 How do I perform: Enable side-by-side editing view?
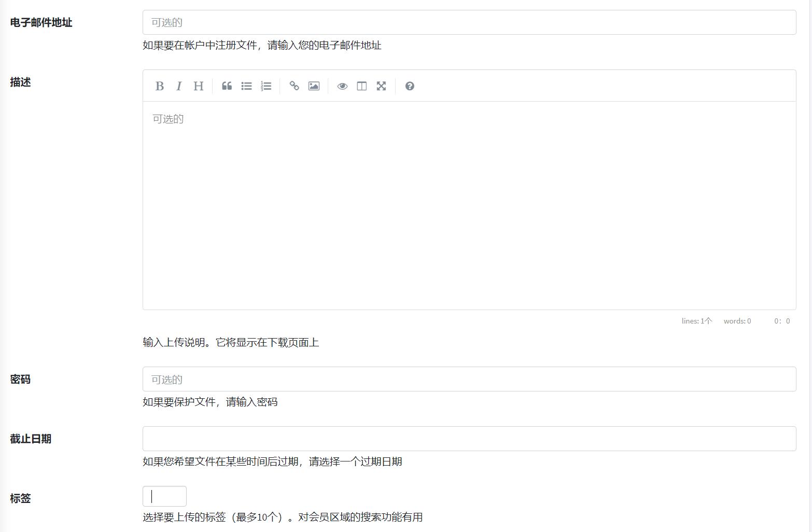[x=361, y=86]
